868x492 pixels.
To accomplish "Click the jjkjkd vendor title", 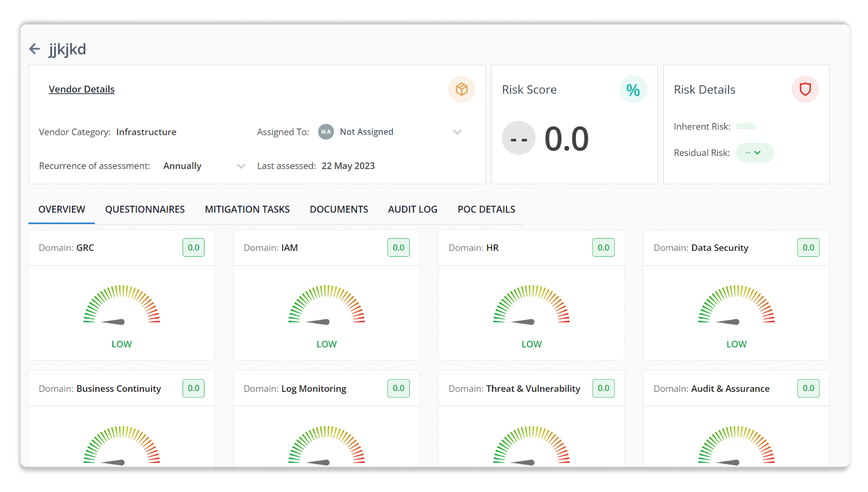I will click(67, 49).
